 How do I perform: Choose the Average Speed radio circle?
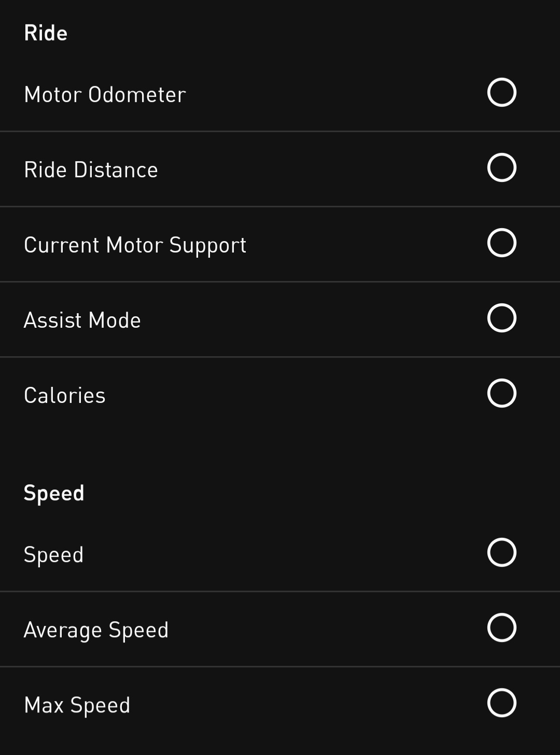501,627
